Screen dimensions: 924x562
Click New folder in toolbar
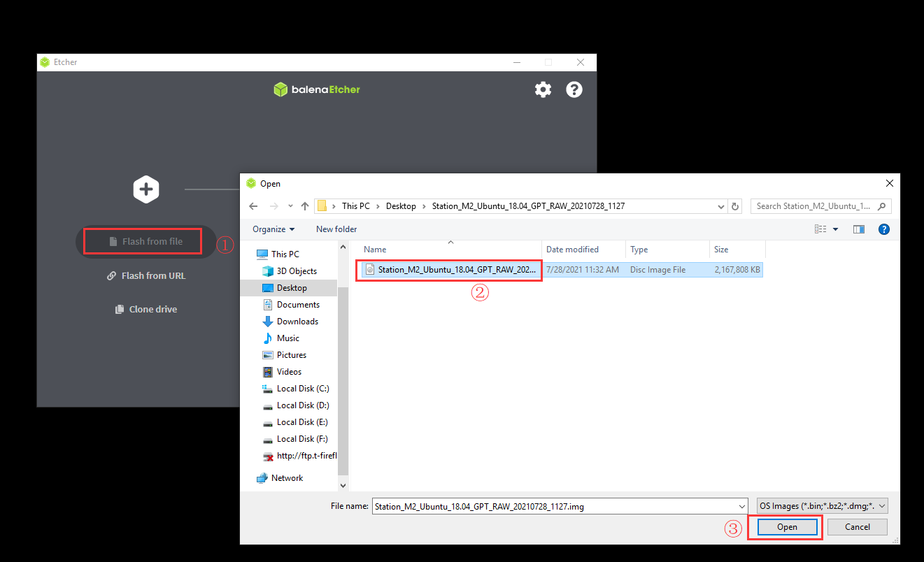(x=336, y=229)
